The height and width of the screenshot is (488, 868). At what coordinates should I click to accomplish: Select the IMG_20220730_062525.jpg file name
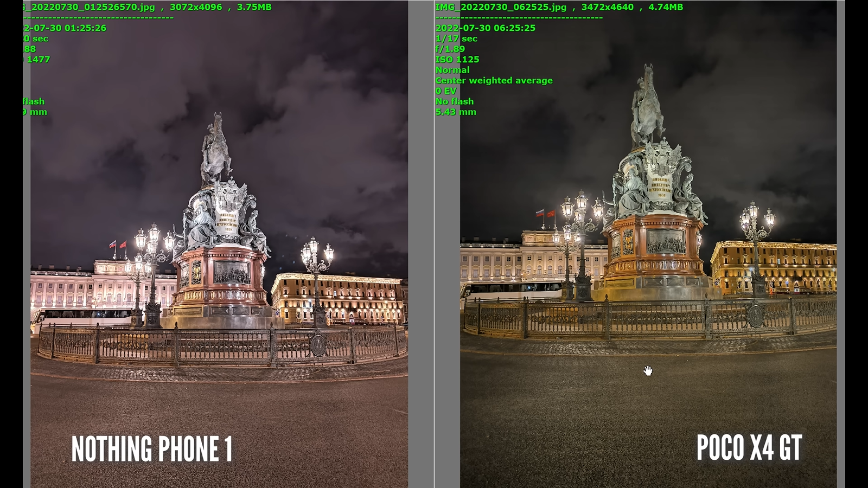pos(501,7)
